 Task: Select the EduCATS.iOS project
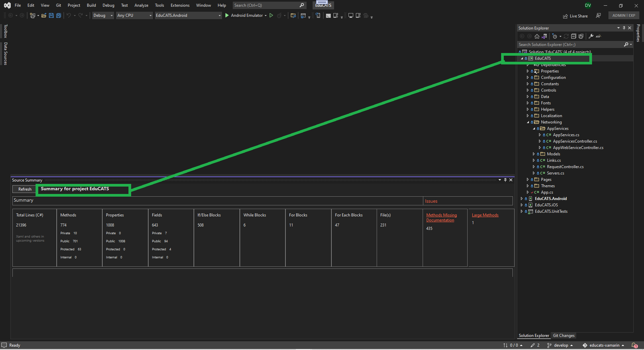[x=546, y=205]
